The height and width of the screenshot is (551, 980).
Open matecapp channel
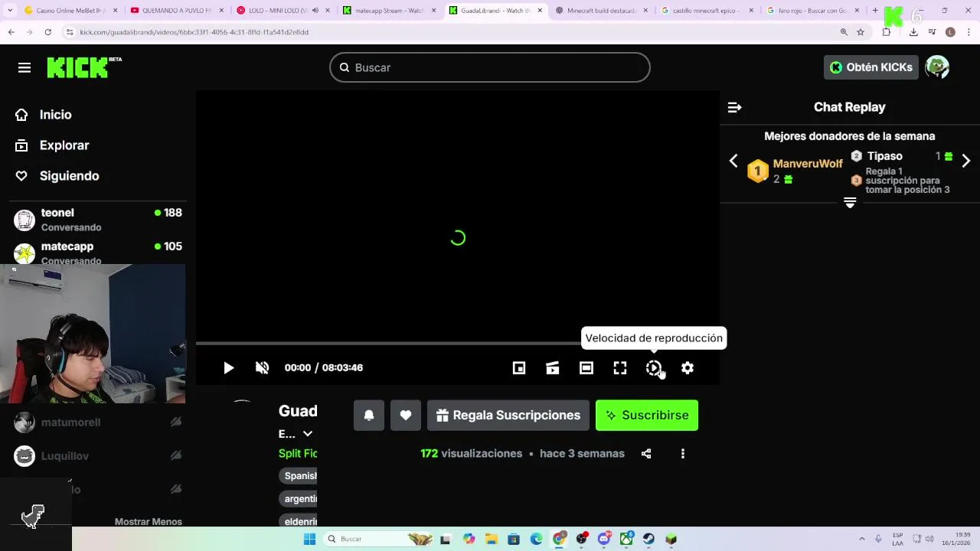click(98, 252)
